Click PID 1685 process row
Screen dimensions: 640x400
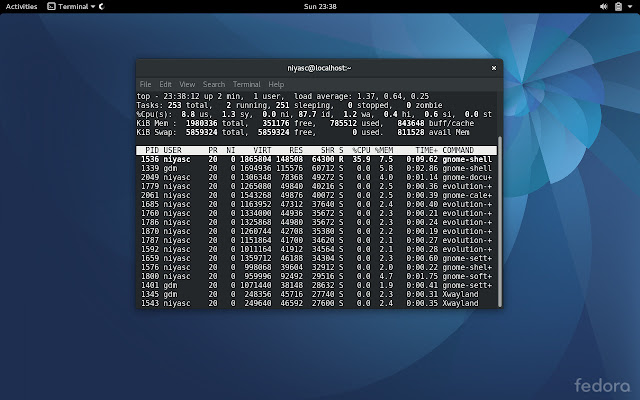(316, 204)
